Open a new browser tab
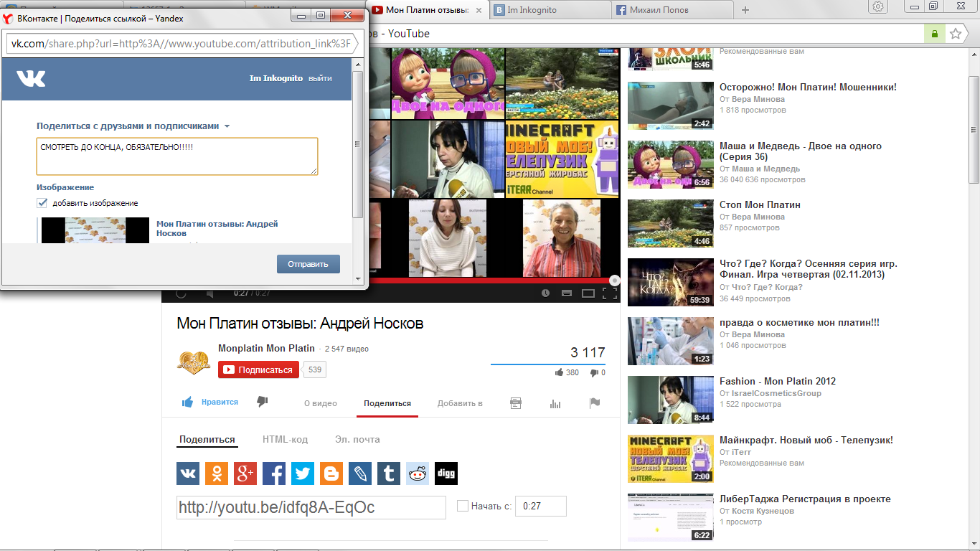 pos(745,10)
